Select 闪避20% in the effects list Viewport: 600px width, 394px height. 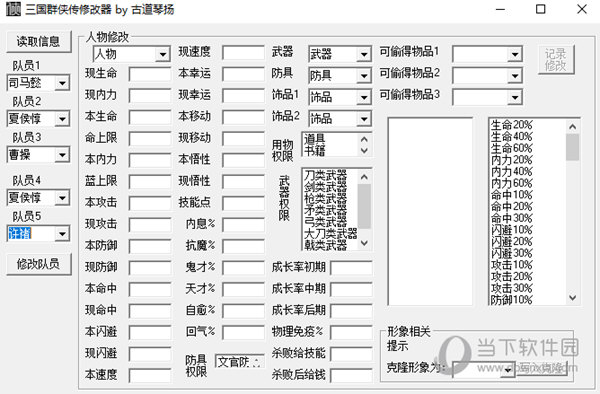point(512,241)
